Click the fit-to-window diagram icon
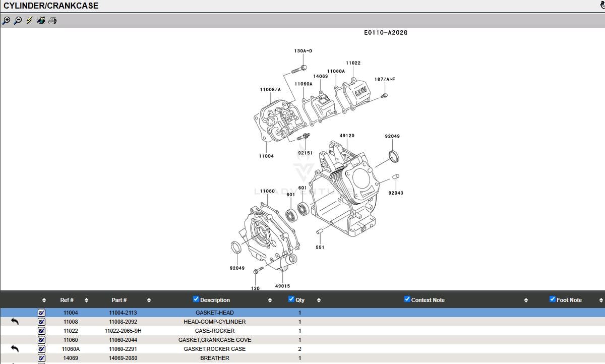Image resolution: width=605 pixels, height=364 pixels. [x=41, y=21]
